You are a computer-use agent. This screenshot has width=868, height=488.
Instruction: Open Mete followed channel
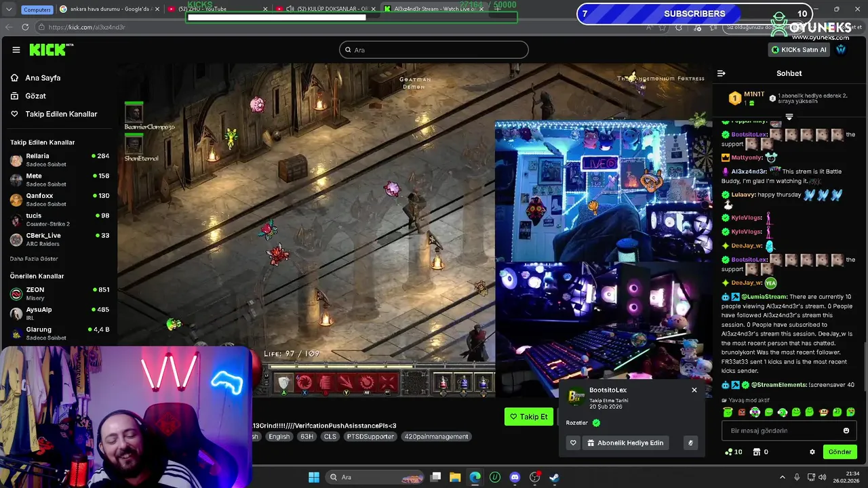tap(60, 180)
